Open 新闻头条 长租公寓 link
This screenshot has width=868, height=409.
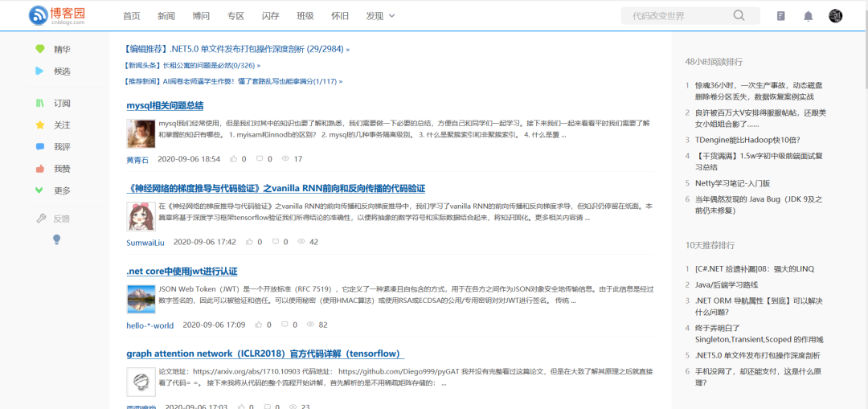click(192, 65)
